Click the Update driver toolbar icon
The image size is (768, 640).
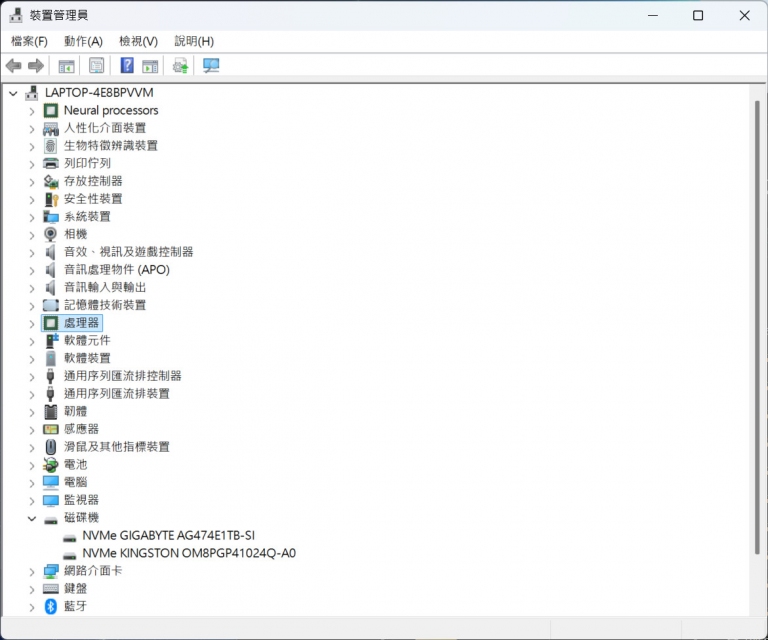180,66
